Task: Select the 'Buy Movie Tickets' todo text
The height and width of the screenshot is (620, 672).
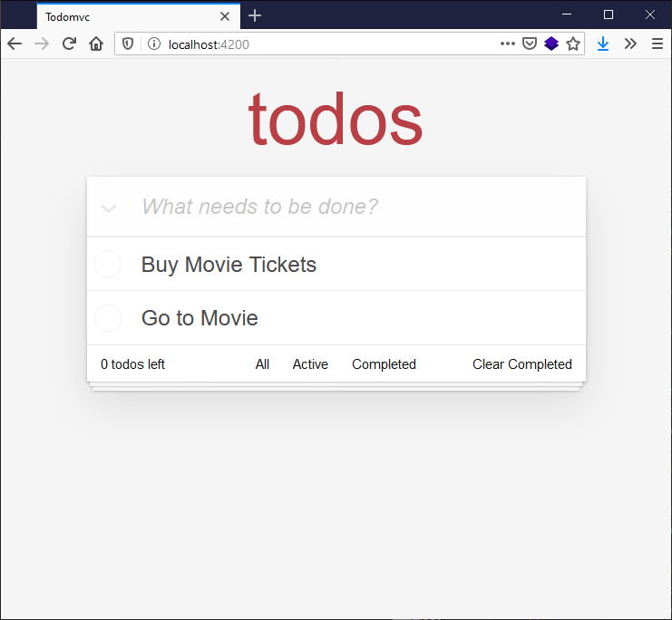Action: click(x=229, y=265)
